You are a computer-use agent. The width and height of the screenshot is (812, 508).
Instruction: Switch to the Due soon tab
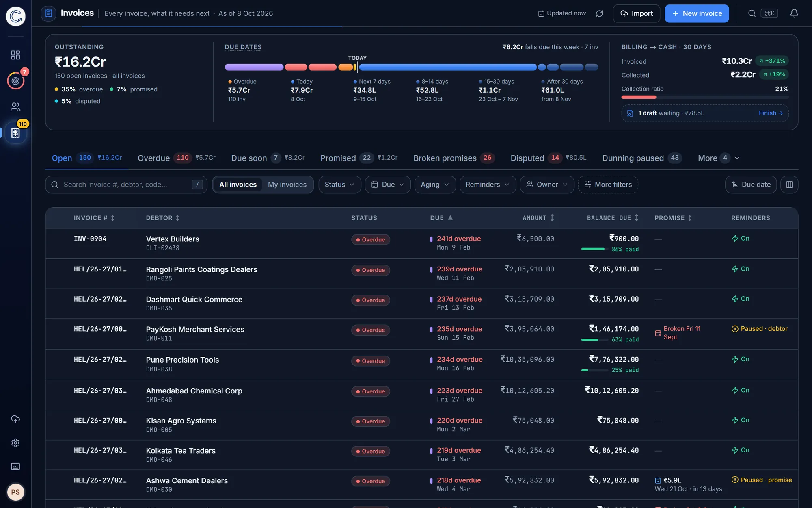point(268,158)
